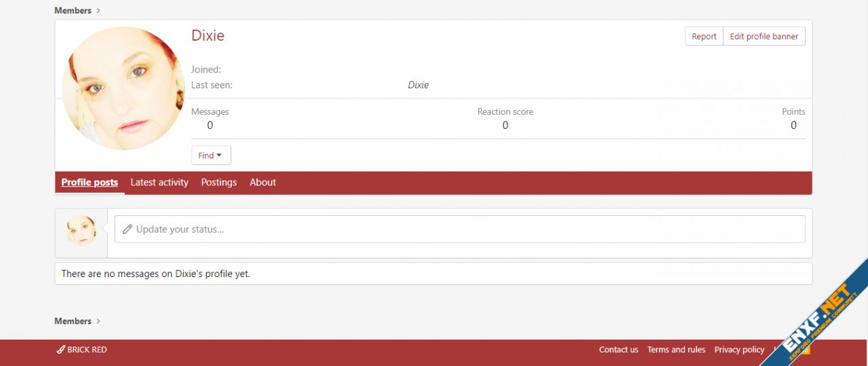Screen dimensions: 868x366
Task: Switch to the Profile posts tab
Action: (90, 182)
